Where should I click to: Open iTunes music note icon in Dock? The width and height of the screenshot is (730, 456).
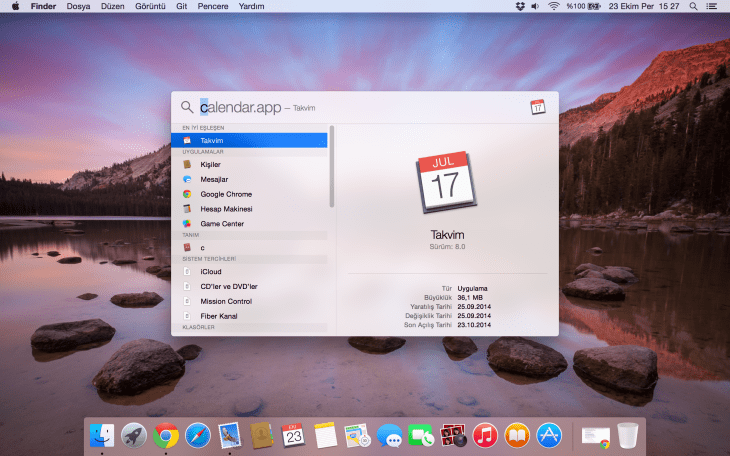[485, 436]
